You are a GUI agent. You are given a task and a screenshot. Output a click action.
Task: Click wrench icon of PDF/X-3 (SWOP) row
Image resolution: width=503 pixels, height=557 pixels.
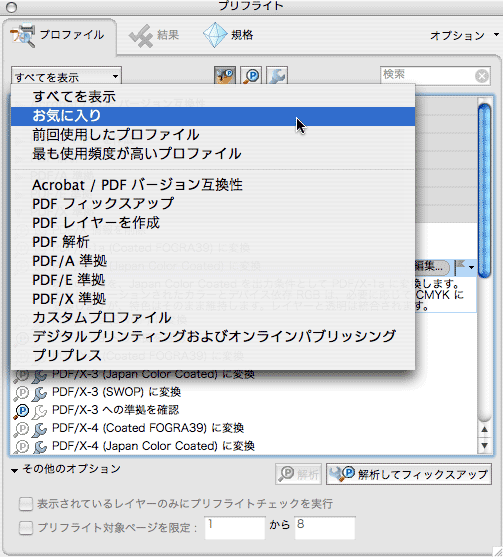tap(39, 393)
